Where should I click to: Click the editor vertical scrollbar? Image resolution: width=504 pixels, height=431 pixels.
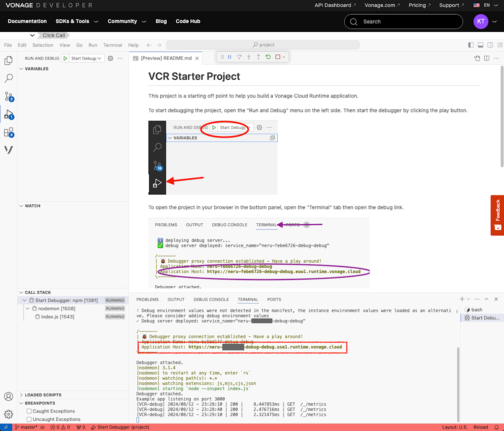[x=501, y=116]
